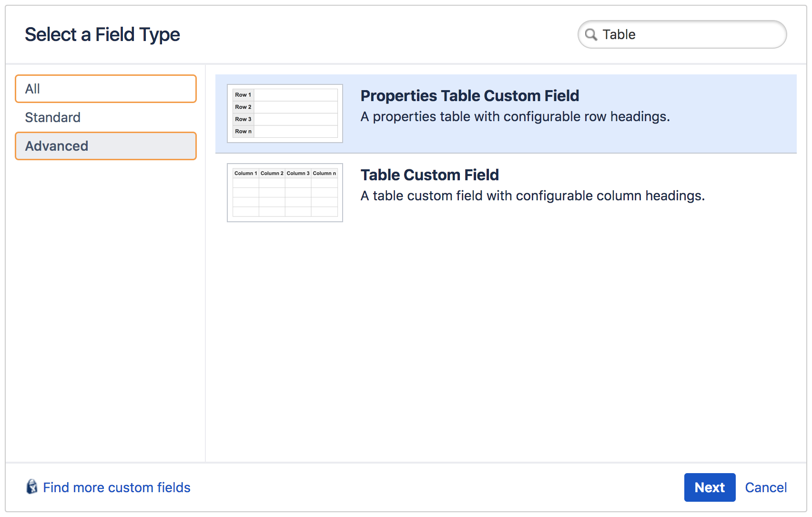Click inside the Table search field
Screen dimensions: 812x517
tap(667, 34)
